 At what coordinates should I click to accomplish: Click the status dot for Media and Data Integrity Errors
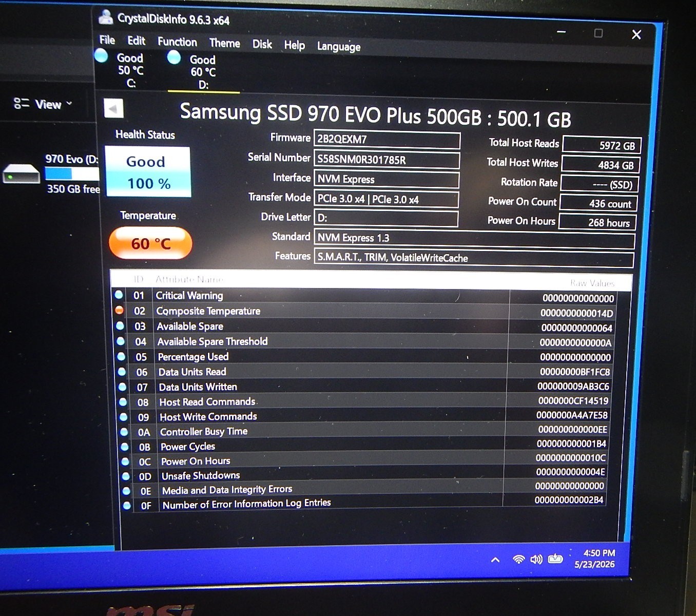(x=126, y=491)
